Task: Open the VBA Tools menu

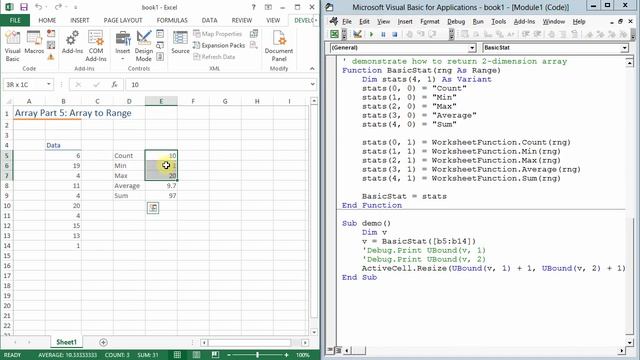Action: (x=498, y=22)
